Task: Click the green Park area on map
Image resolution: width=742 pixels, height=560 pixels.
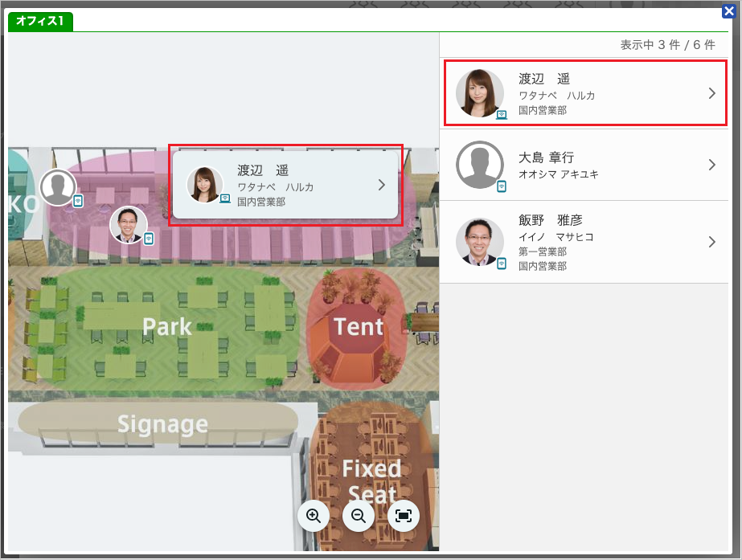Action: [x=167, y=326]
